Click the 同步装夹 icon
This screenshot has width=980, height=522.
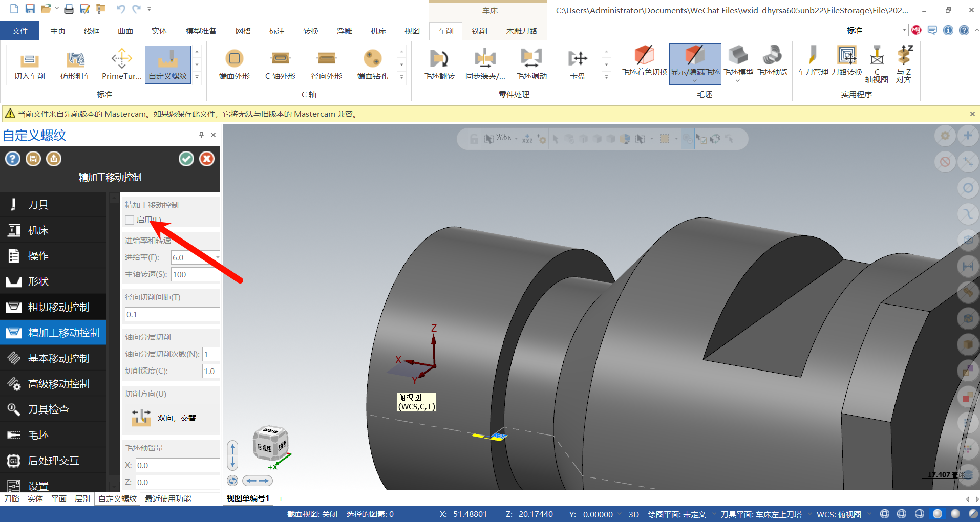coord(485,65)
